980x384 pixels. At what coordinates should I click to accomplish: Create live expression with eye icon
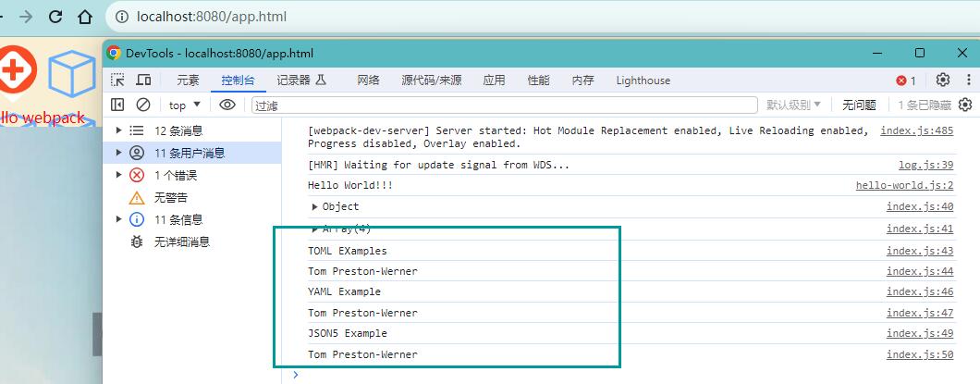(x=227, y=105)
